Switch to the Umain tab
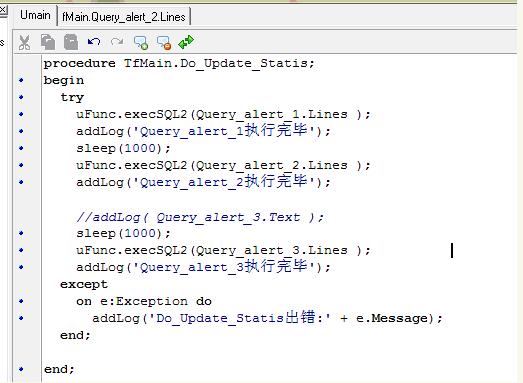Viewport: 523px width, 383px height. (35, 15)
